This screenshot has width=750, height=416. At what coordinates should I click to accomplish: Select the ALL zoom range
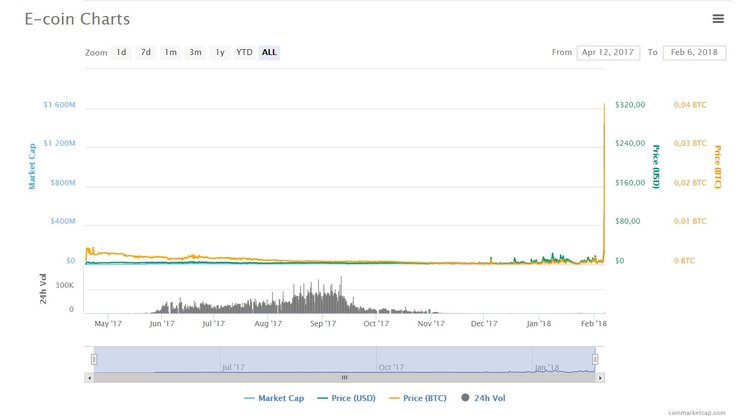(x=269, y=52)
